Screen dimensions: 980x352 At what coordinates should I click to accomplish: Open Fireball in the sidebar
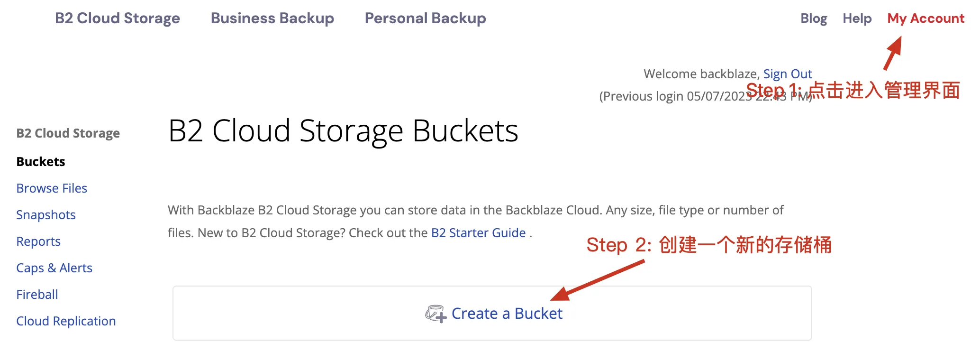[37, 295]
